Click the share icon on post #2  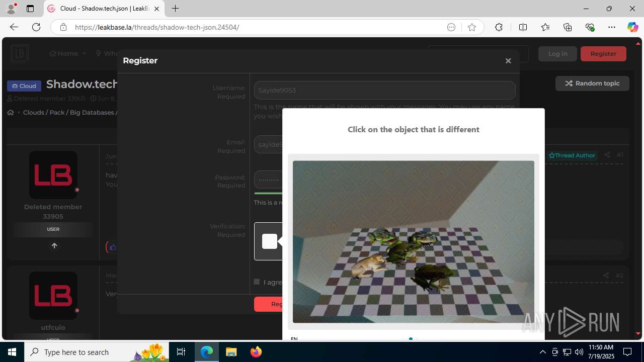point(606,275)
